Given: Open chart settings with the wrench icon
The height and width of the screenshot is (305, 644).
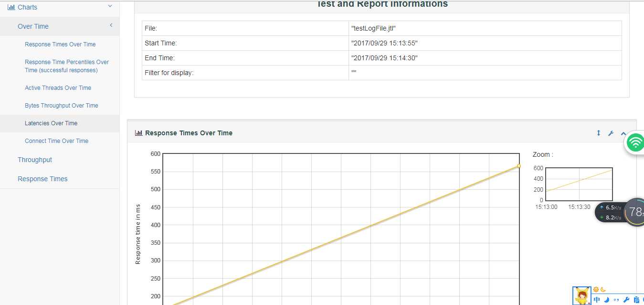Looking at the screenshot, I should coord(611,133).
